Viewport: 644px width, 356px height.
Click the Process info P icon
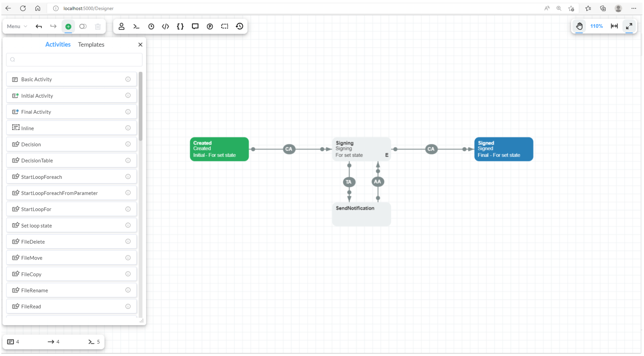click(x=210, y=26)
